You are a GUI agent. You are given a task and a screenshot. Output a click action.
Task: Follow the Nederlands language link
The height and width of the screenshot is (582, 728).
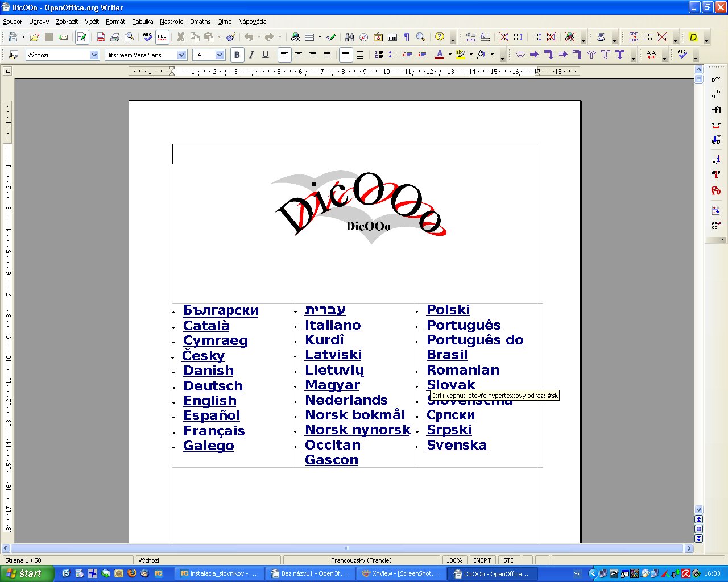coord(346,400)
